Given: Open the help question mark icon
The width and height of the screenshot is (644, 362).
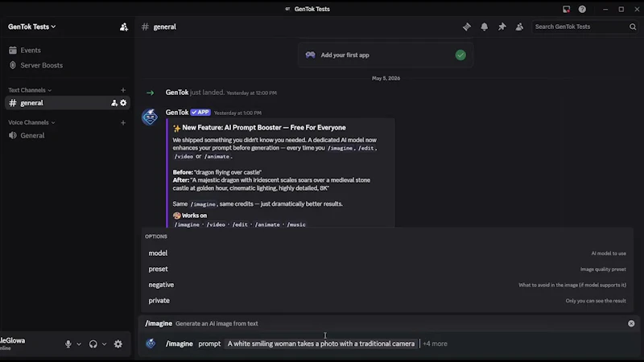Looking at the screenshot, I should 582,9.
